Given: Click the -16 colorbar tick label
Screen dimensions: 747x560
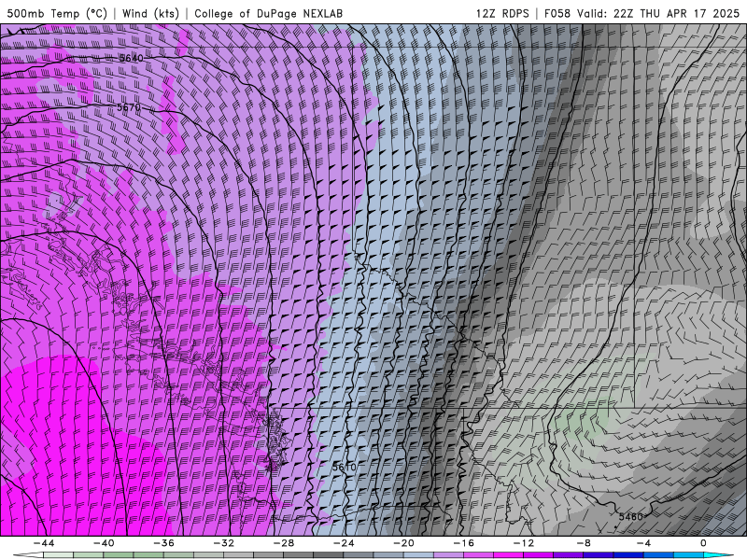Looking at the screenshot, I should tap(464, 543).
